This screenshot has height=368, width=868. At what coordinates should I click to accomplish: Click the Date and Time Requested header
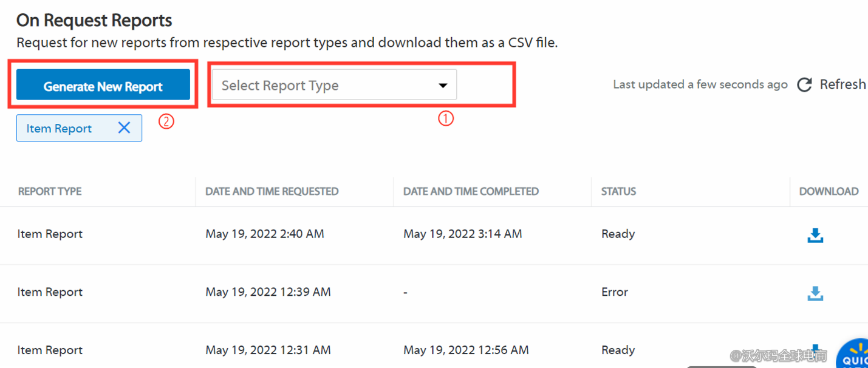point(272,191)
